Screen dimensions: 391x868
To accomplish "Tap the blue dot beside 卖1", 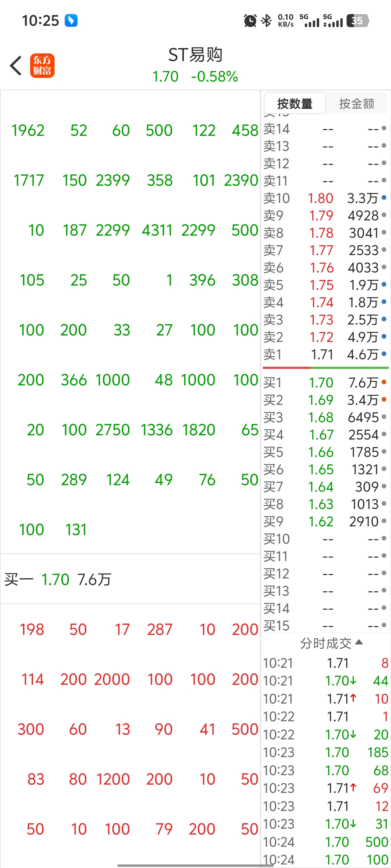I will coord(384,354).
